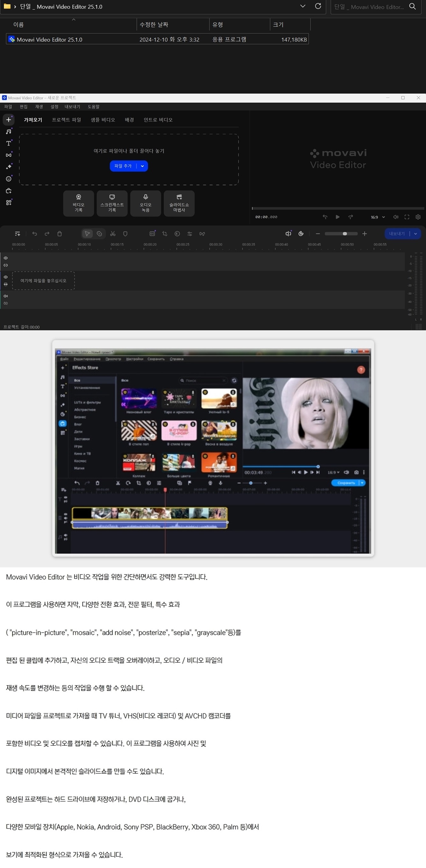Toggle link icon on the top overlay track
Image resolution: width=426 pixels, height=868 pixels.
pos(5,265)
